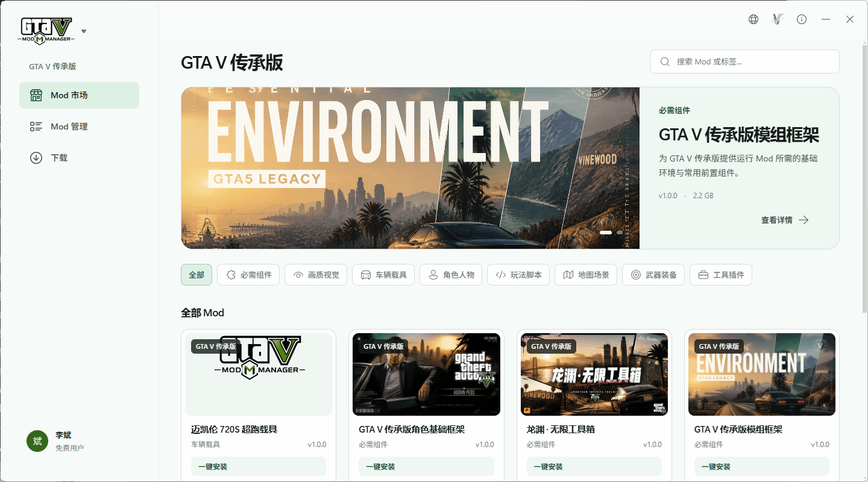Select the 全部 category filter

[x=197, y=275]
